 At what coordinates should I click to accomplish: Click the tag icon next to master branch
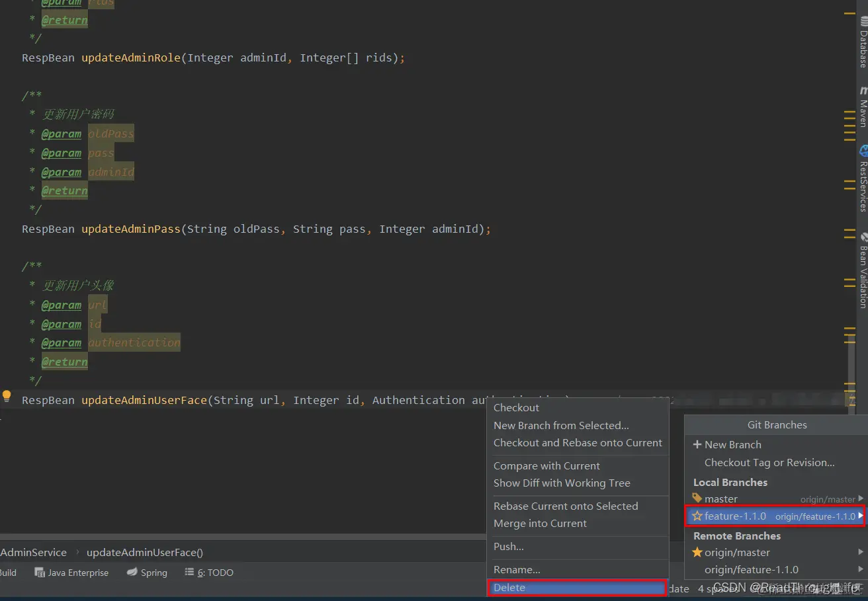697,498
